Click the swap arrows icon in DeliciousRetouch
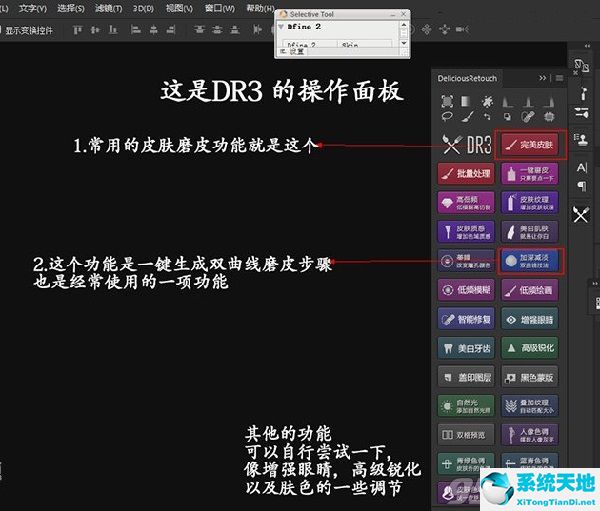Screen dimensions: 600x511 tap(487, 116)
